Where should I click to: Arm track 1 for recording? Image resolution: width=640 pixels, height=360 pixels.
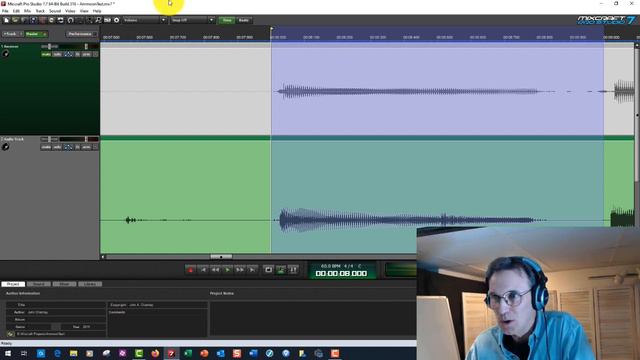(x=86, y=54)
